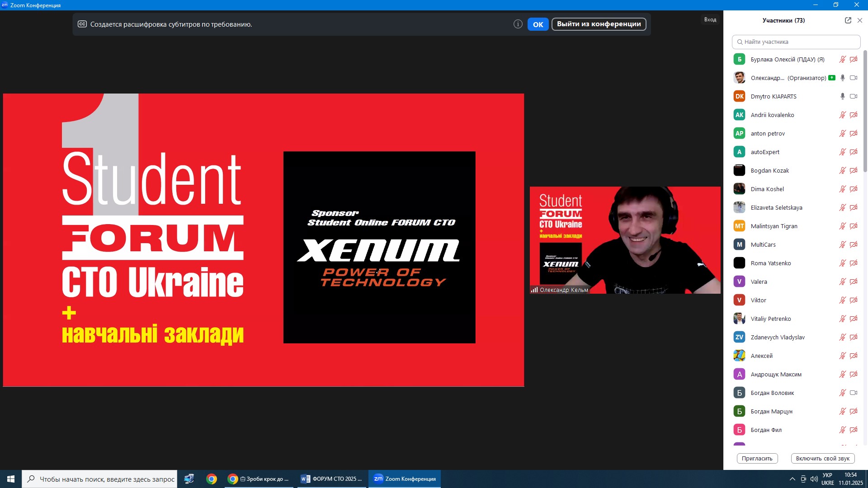Open Chrome tab Зроби крок до in taskbar
The width and height of the screenshot is (868, 488).
tap(259, 479)
